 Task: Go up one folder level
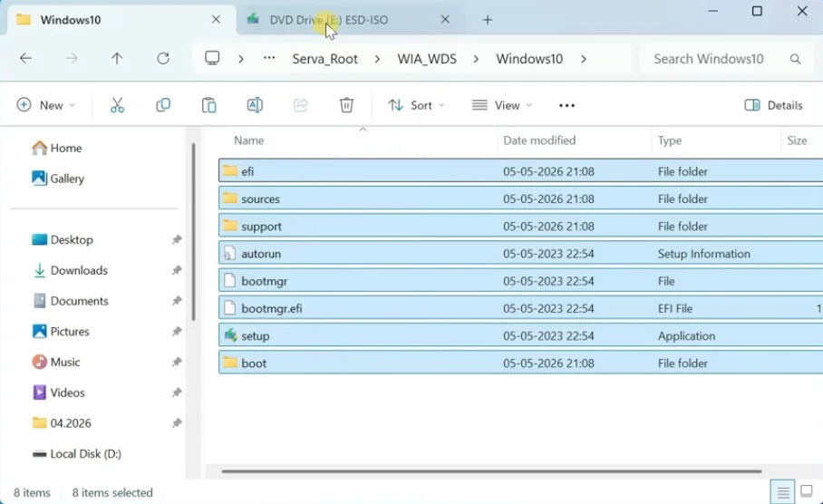117,58
